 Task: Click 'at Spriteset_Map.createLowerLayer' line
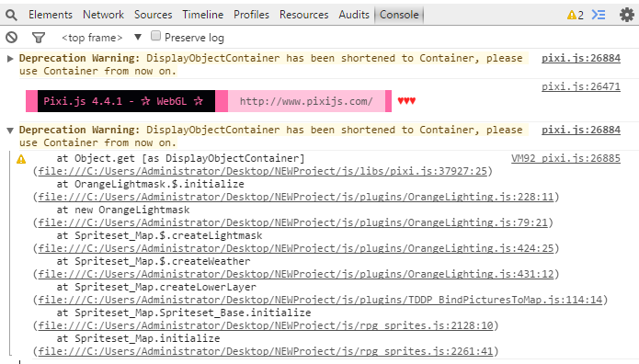coord(156,287)
